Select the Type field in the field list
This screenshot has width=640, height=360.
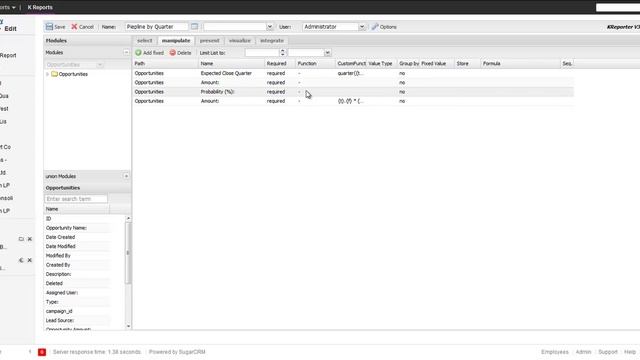pyautogui.click(x=77, y=302)
